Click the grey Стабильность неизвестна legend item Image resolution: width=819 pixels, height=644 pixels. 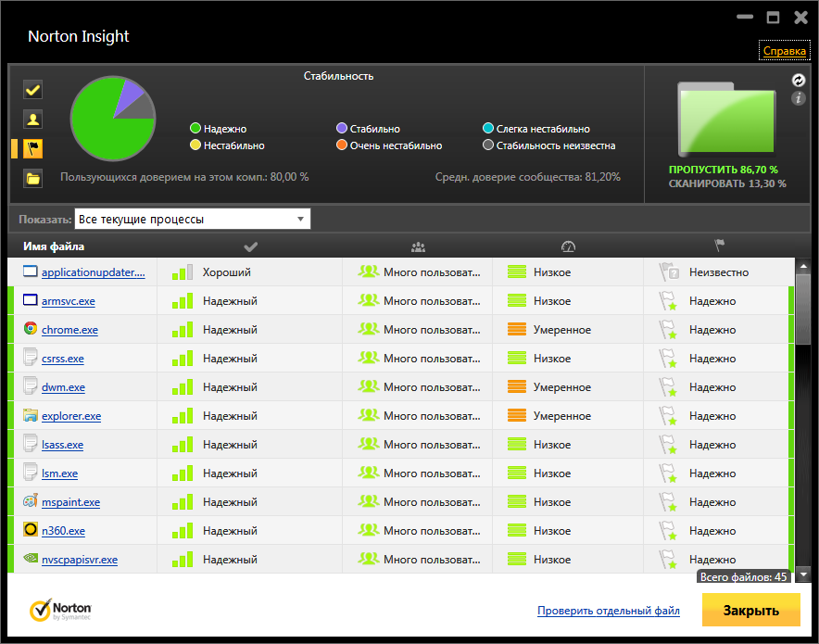[549, 145]
